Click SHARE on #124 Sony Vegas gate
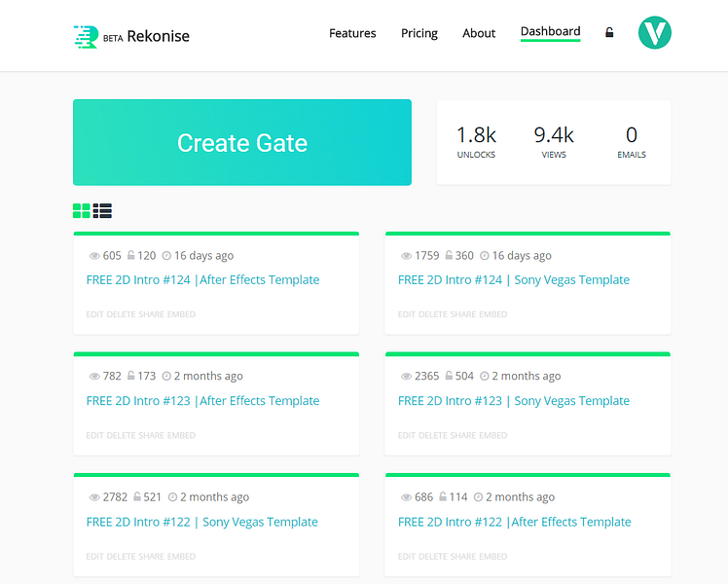This screenshot has height=584, width=728. pos(463,314)
